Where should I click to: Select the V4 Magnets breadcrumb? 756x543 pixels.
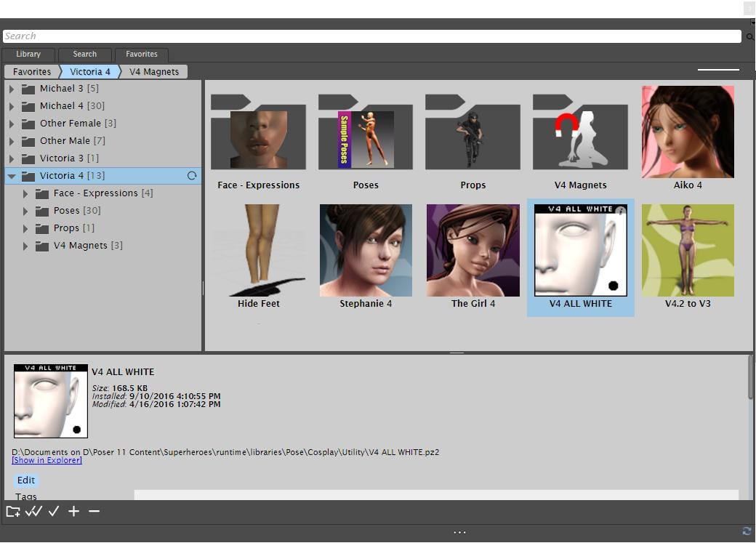(154, 71)
